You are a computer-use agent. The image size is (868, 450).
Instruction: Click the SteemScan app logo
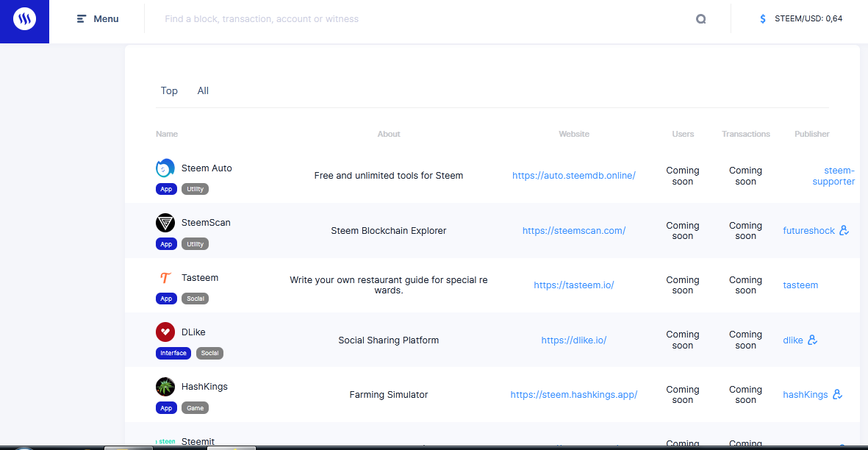coord(165,223)
